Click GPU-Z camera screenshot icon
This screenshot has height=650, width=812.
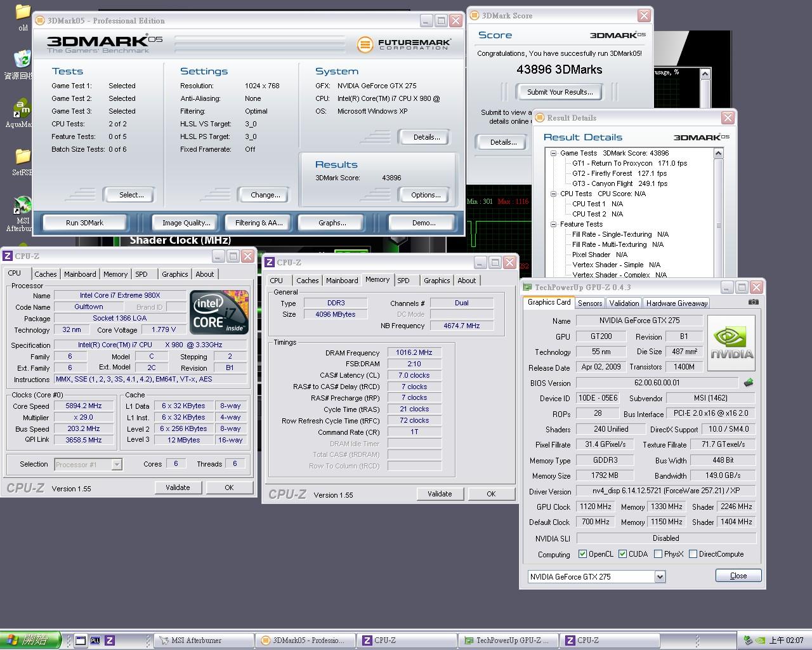coord(753,302)
